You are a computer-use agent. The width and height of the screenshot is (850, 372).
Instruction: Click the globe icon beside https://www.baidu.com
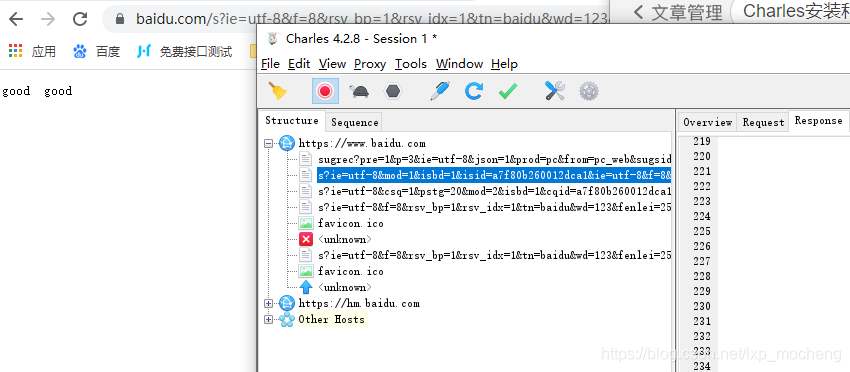pos(287,144)
